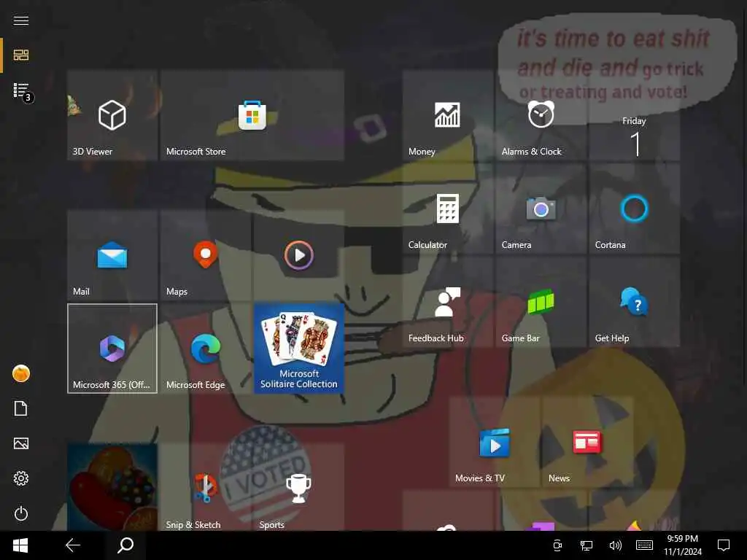Open the touch keyboard icon
Screen dimensions: 747x560
pyautogui.click(x=645, y=545)
